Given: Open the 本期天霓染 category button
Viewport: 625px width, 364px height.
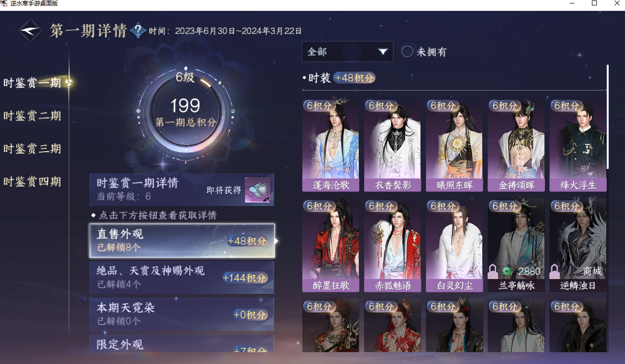Looking at the screenshot, I should click(181, 314).
